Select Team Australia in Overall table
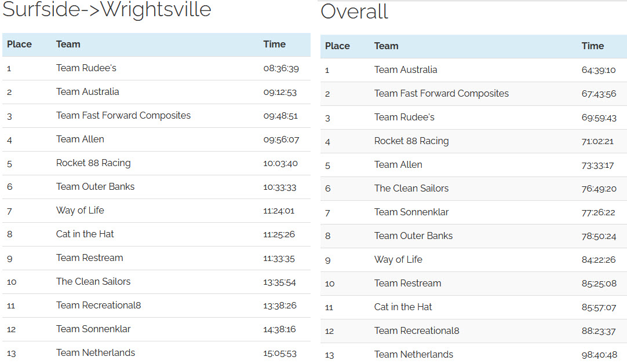 406,70
